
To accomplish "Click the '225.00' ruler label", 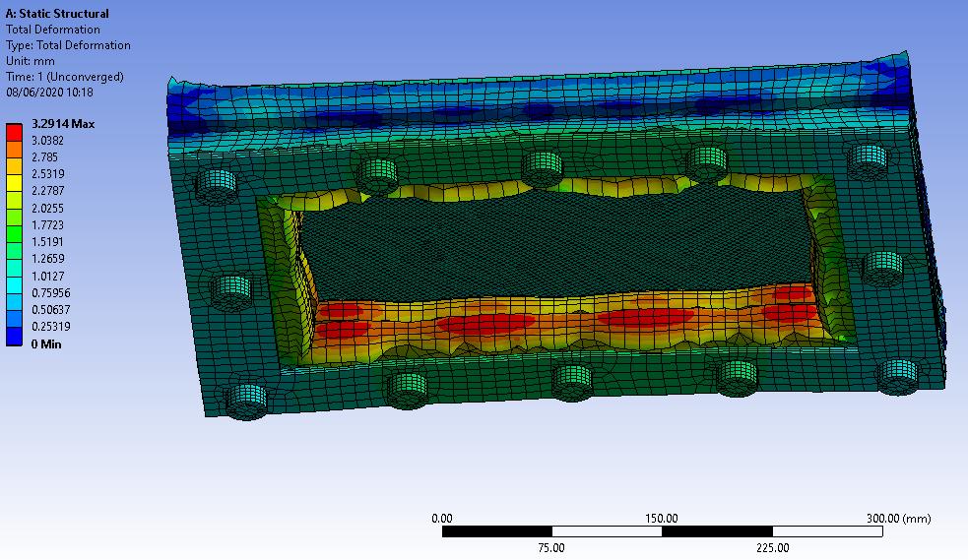I will 772,547.
